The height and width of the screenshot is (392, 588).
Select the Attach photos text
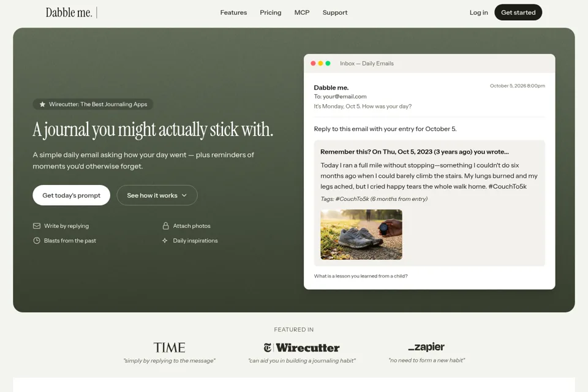pos(192,226)
